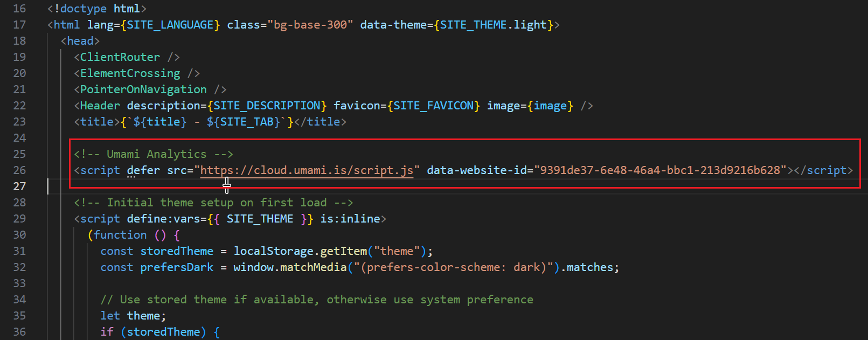
Task: Click the window.matchMedia call
Action: tap(290, 267)
